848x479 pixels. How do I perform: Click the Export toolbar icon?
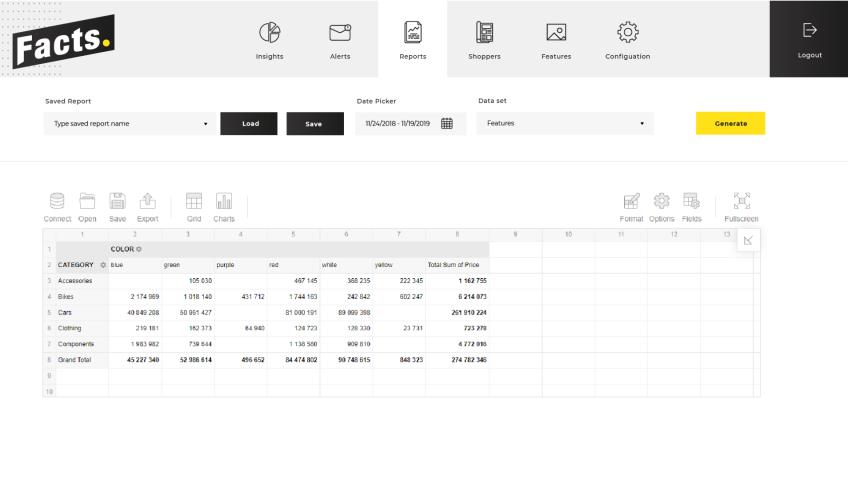point(147,202)
